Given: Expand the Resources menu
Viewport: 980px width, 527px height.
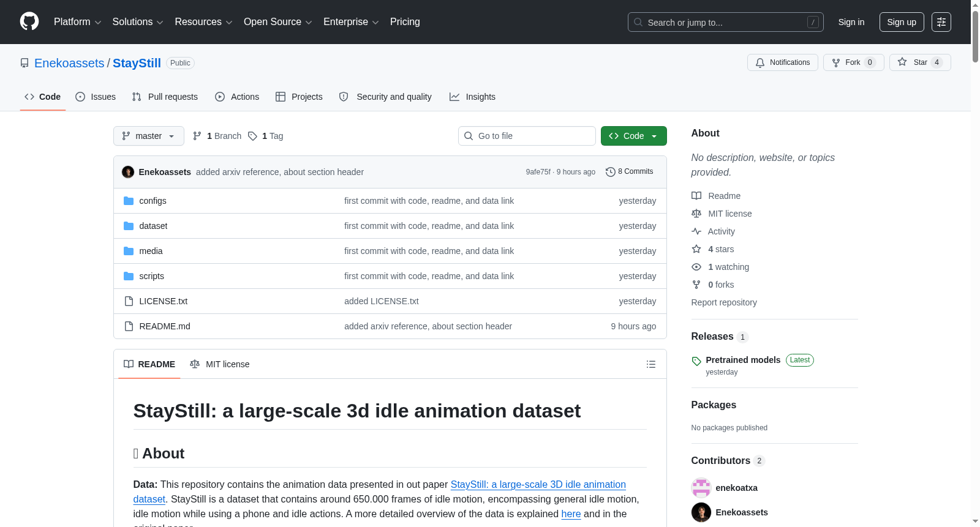Looking at the screenshot, I should tap(203, 22).
